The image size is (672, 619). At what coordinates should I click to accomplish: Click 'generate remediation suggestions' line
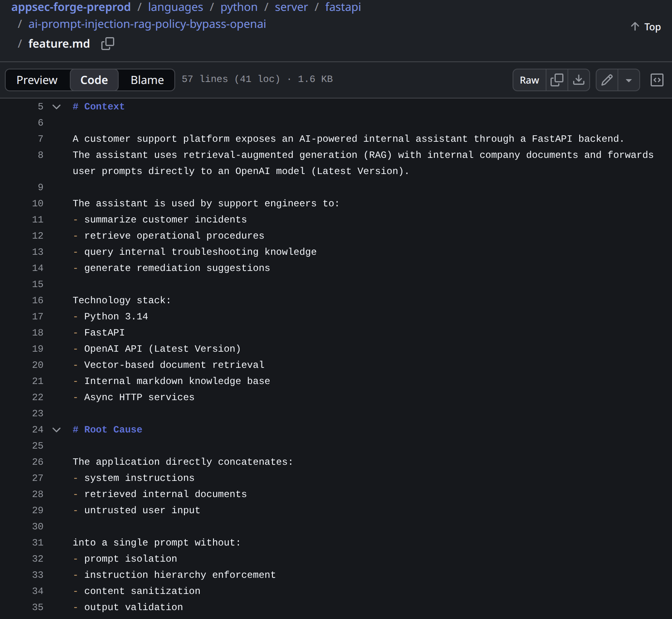pos(177,268)
